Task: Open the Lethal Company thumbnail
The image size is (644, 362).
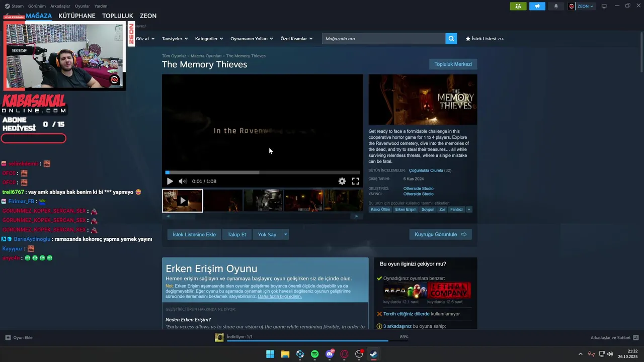Action: tap(449, 291)
